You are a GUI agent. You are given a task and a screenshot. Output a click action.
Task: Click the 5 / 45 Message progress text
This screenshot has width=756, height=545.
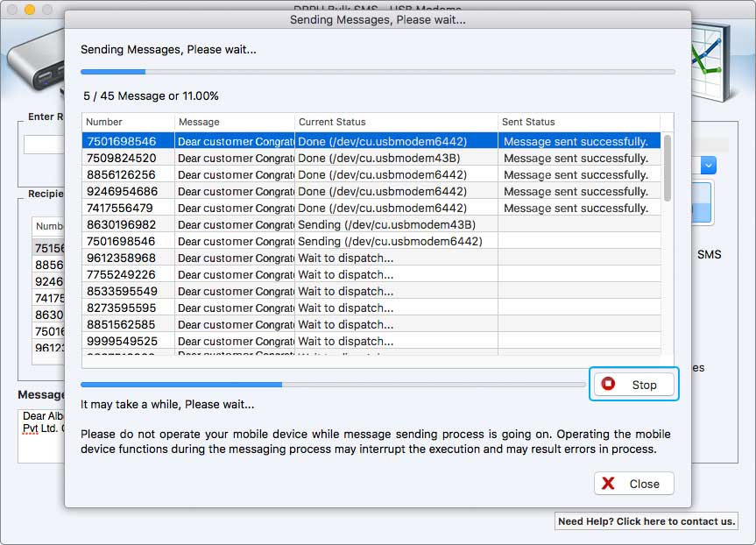151,96
